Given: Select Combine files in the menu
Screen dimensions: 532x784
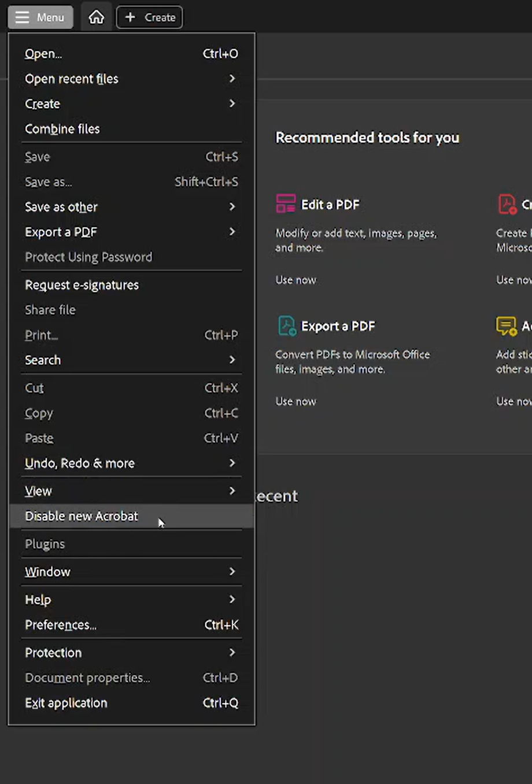Looking at the screenshot, I should (62, 128).
